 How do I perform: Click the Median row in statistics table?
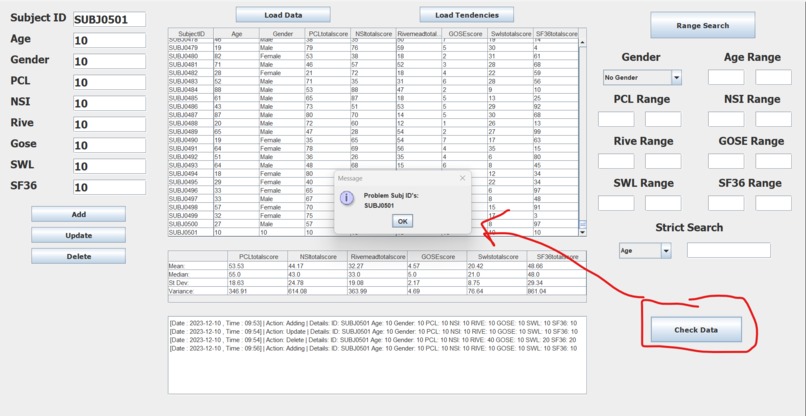pyautogui.click(x=377, y=275)
